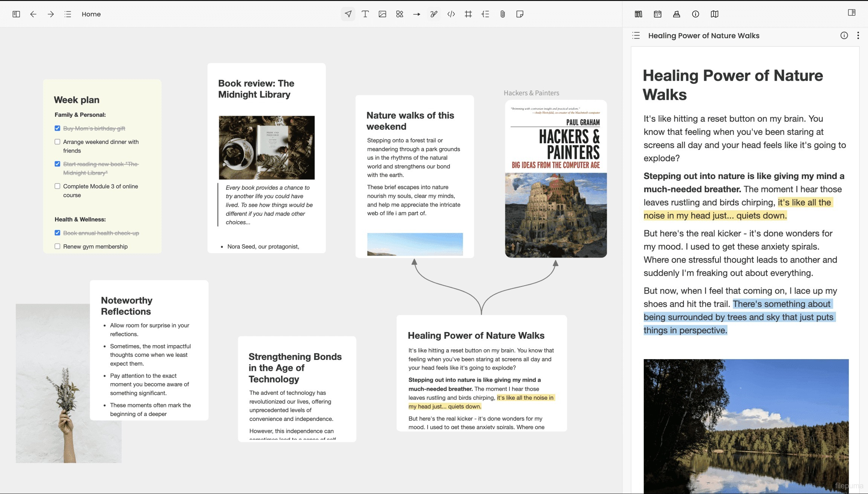The width and height of the screenshot is (868, 494).
Task: Check Arrange weekend dinner with friends
Action: [x=57, y=142]
